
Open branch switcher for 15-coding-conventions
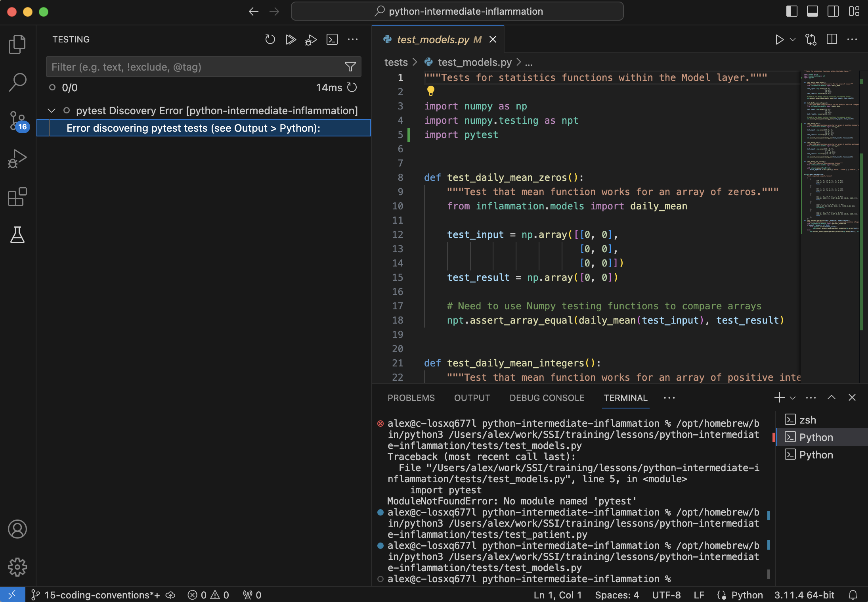(95, 594)
